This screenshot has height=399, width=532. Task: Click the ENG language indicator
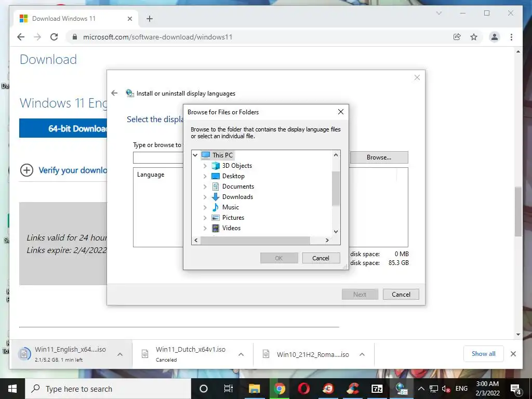point(461,389)
